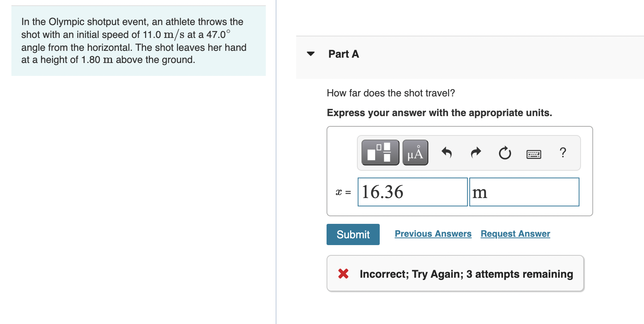644x324 pixels.
Task: Click the red incorrect X mark
Action: 343,274
